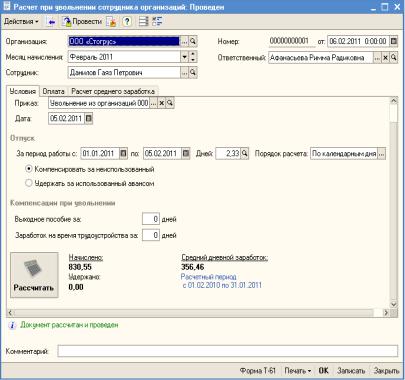Click the Начислено label link
This screenshot has width=405, height=380.
(86, 257)
